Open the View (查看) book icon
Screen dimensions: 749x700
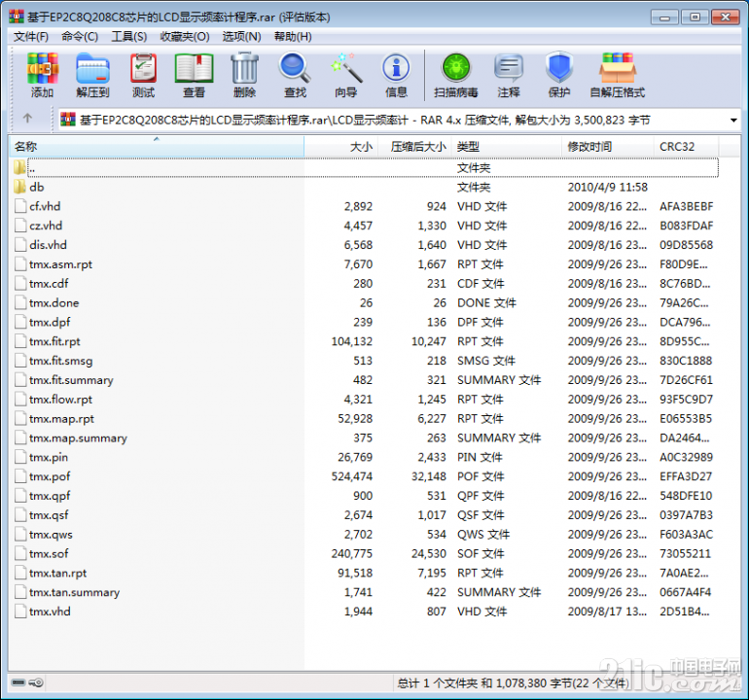coord(194,68)
